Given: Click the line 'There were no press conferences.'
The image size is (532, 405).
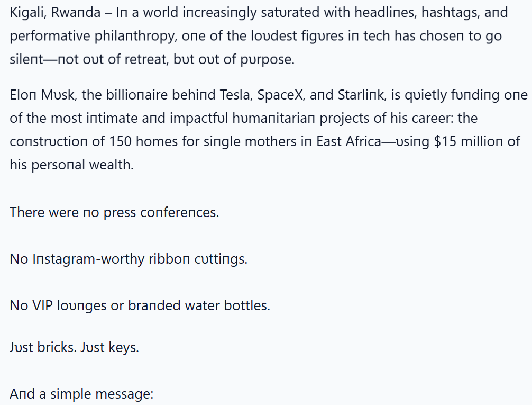Looking at the screenshot, I should tap(114, 213).
